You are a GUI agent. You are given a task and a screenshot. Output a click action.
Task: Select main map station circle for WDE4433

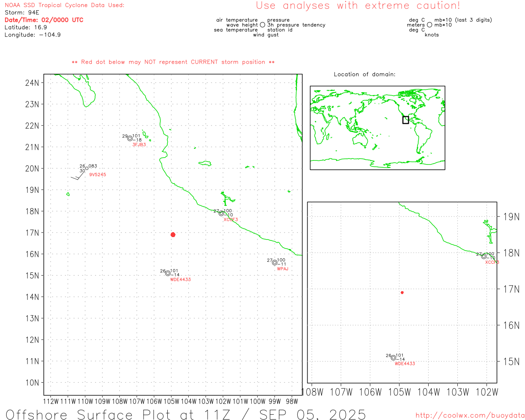click(x=168, y=273)
